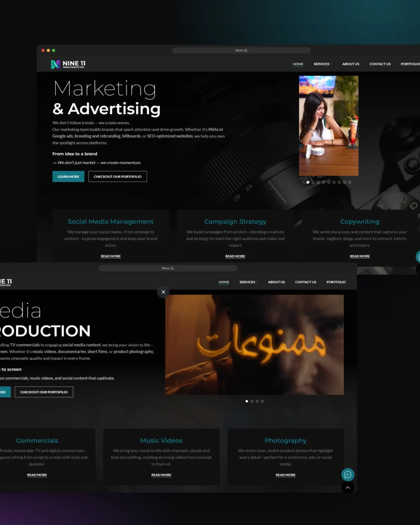Viewport: 420px width, 525px height.
Task: Click CHECKOUT OUR PORTOFILIO in the Marketing window
Action: coord(118,176)
